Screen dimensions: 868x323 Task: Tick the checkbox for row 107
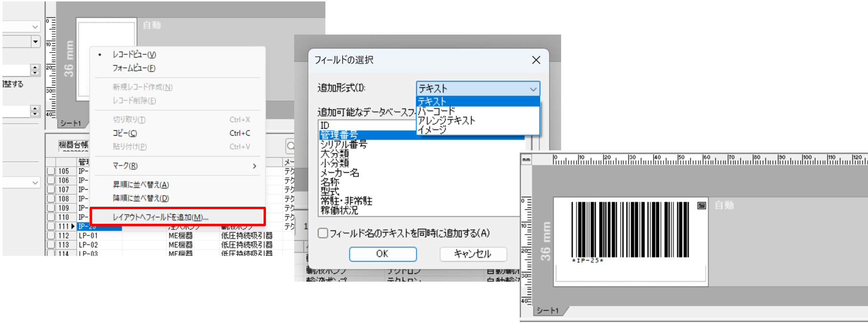51,190
